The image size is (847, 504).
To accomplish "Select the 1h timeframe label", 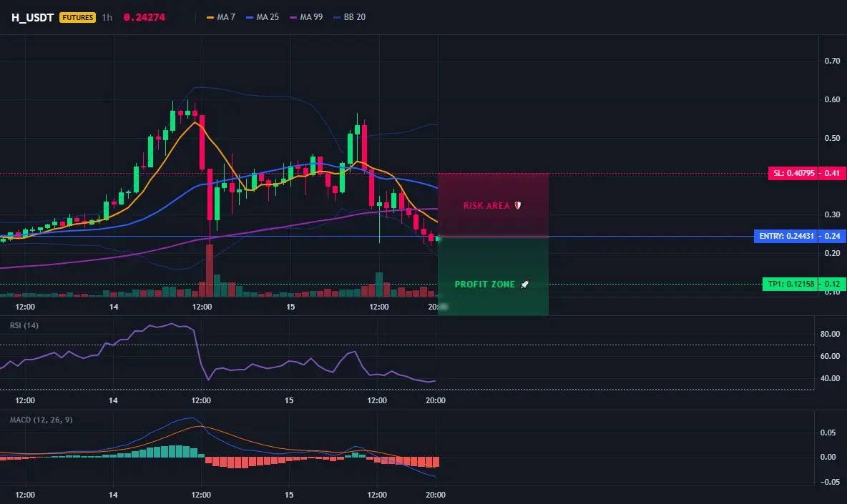I will 107,17.
